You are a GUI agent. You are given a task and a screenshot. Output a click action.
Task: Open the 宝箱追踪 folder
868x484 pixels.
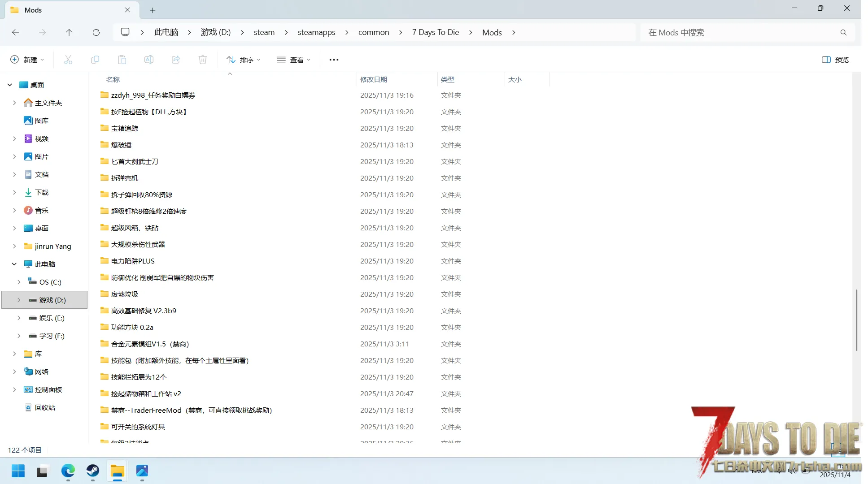125,128
